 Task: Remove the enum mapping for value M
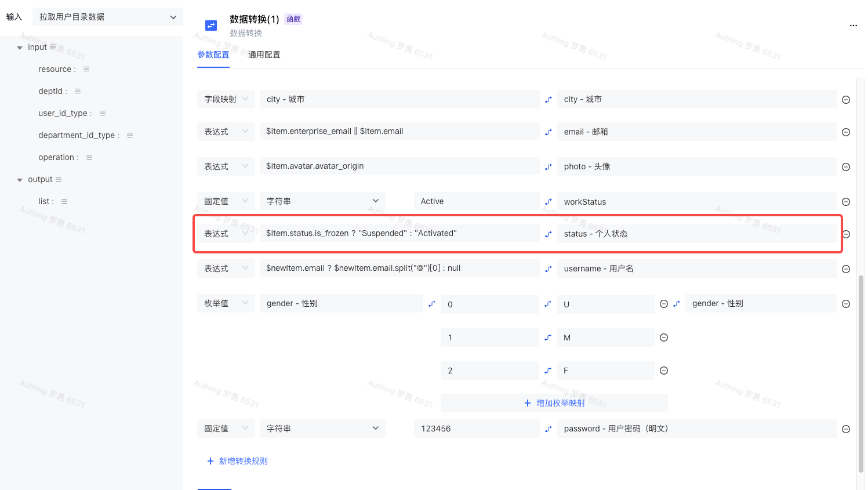[x=664, y=337]
